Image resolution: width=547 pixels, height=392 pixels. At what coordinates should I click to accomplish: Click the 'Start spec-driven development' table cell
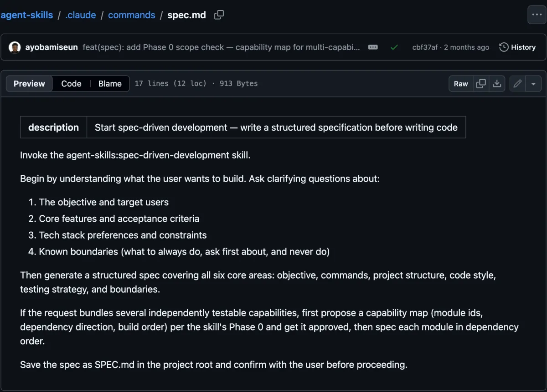pyautogui.click(x=276, y=127)
